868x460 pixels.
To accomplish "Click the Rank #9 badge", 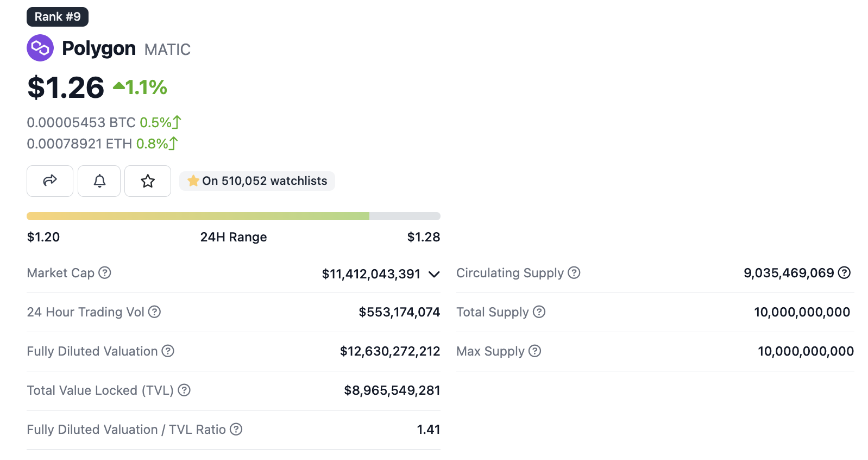I will 58,17.
